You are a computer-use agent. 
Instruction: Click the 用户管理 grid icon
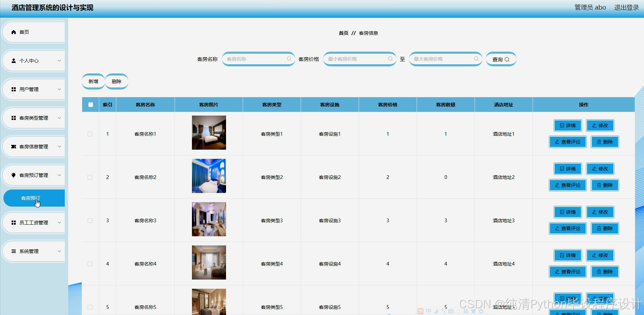13,89
